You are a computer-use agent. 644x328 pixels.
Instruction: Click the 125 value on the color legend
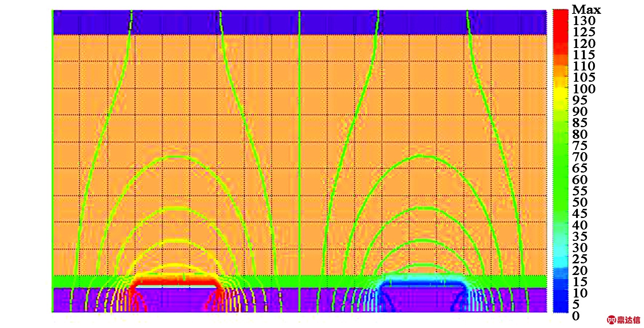coord(584,32)
